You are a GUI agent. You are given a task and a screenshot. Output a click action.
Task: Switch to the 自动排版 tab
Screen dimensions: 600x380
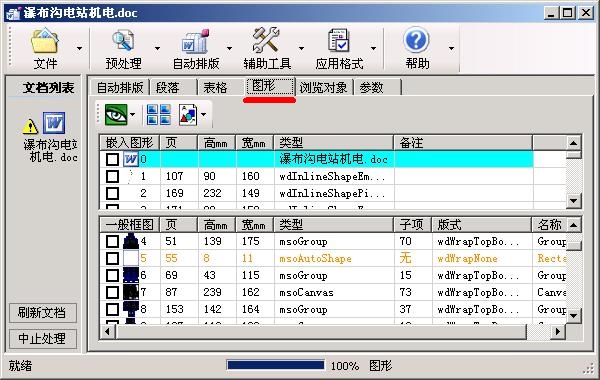[x=120, y=88]
